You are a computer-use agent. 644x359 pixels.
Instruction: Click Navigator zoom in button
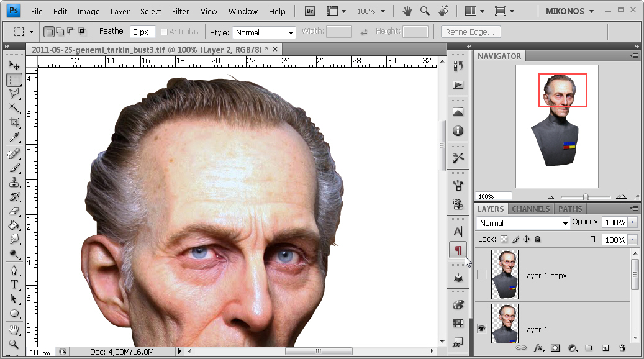click(x=621, y=197)
